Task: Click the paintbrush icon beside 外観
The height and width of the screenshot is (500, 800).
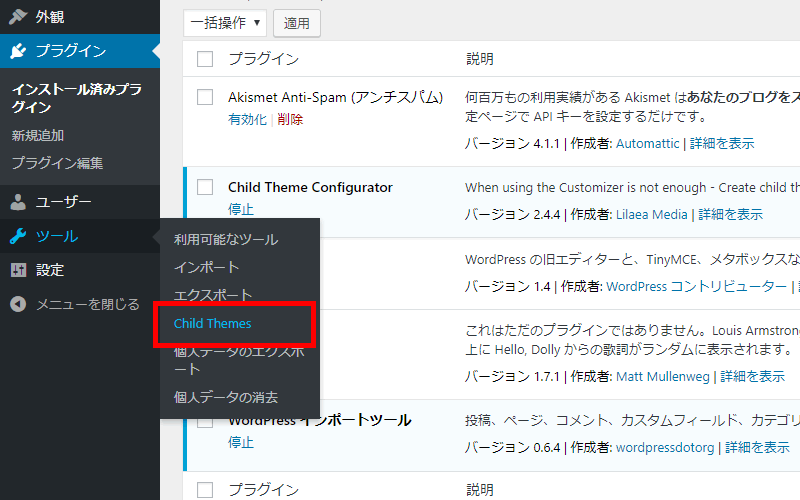Action: [x=18, y=16]
